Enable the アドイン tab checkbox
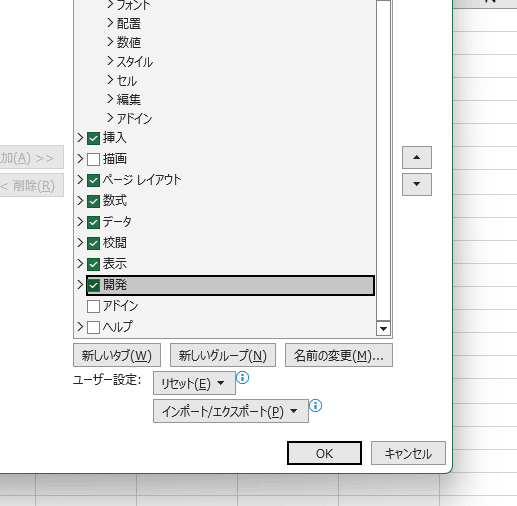Screen dimensions: 517x506 tap(93, 306)
